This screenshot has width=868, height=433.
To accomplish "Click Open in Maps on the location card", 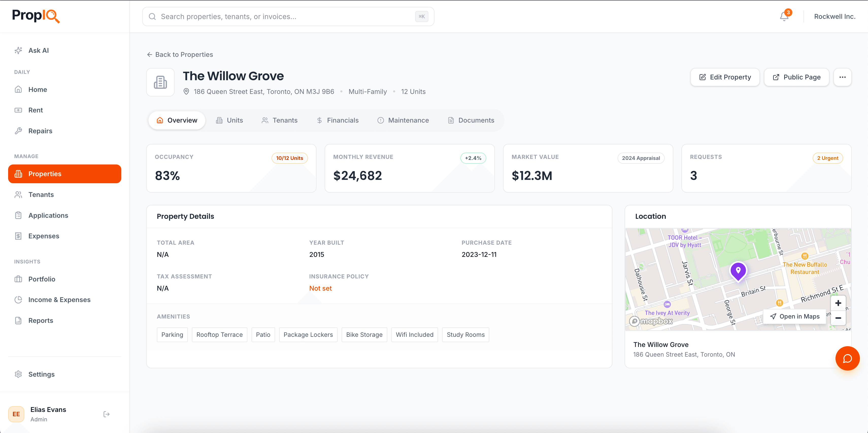I will [x=795, y=317].
